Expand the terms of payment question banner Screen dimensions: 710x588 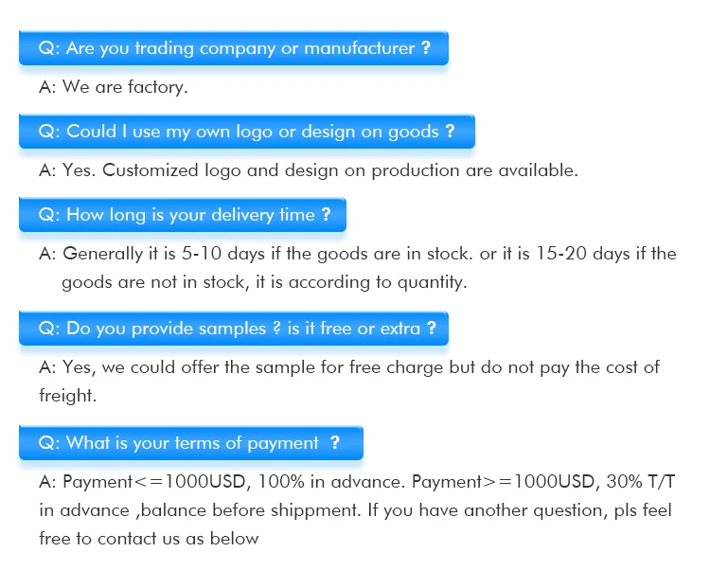pyautogui.click(x=190, y=443)
